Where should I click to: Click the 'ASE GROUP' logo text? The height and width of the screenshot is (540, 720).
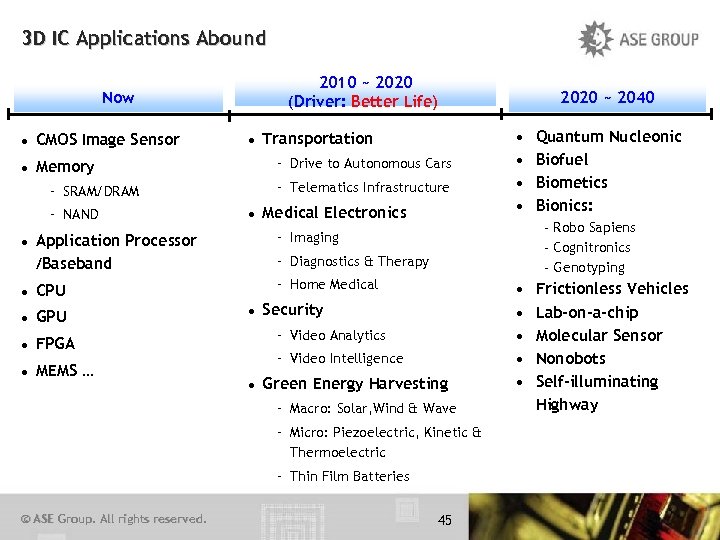pos(659,39)
